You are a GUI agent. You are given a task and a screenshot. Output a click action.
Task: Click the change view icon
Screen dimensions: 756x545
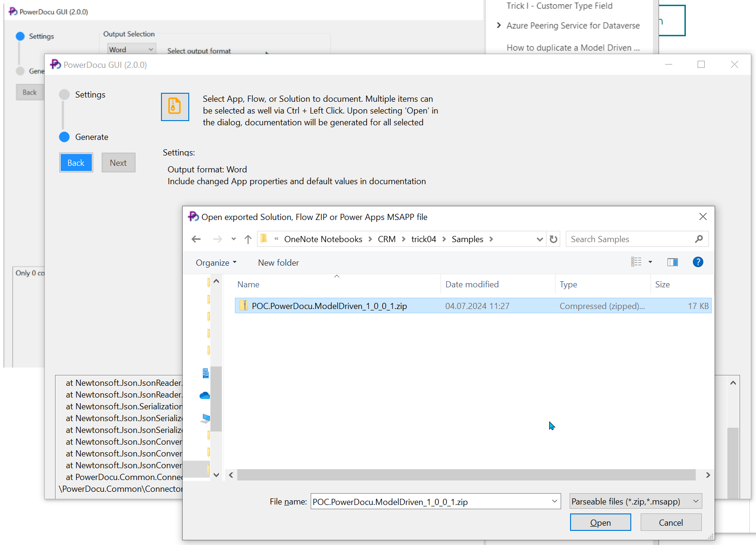pos(636,262)
